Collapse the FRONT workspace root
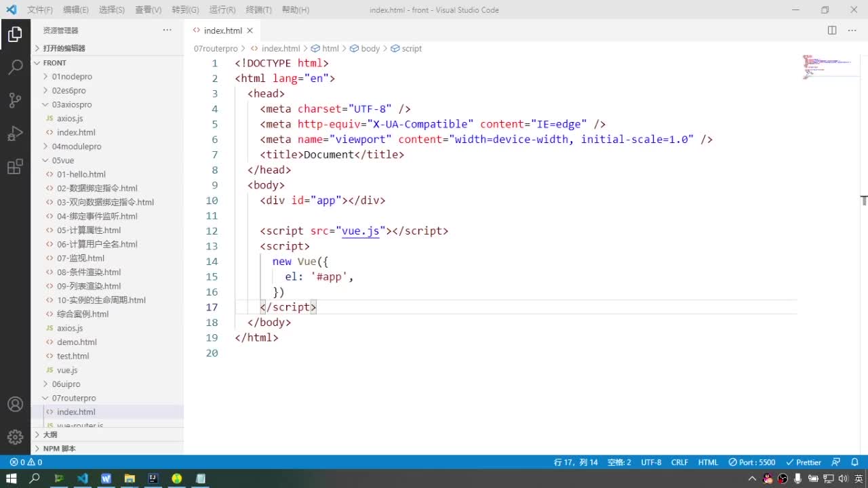This screenshot has width=868, height=488. pyautogui.click(x=108, y=62)
